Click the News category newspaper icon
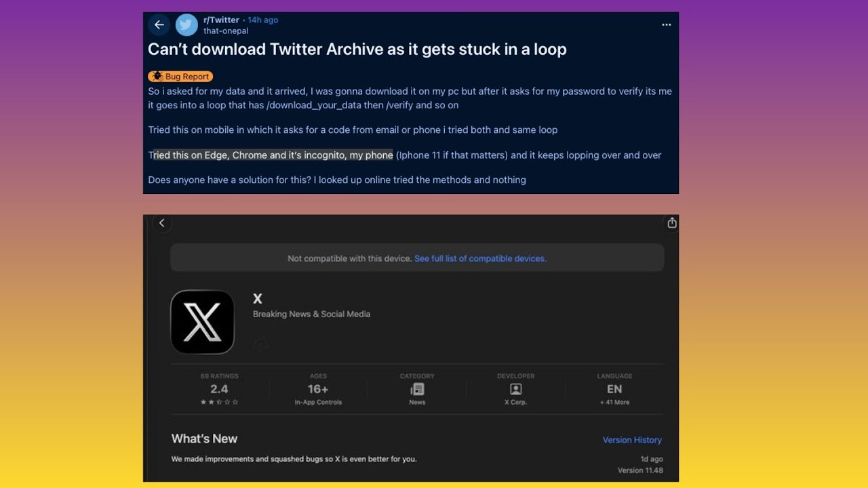 (x=417, y=389)
